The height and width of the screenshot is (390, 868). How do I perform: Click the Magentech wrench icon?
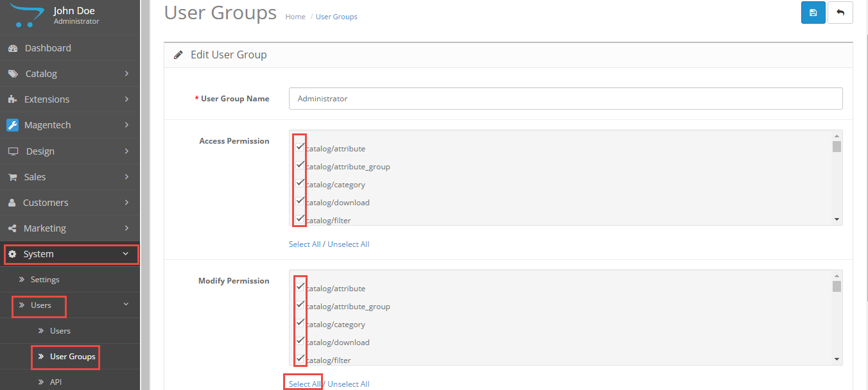pyautogui.click(x=13, y=125)
